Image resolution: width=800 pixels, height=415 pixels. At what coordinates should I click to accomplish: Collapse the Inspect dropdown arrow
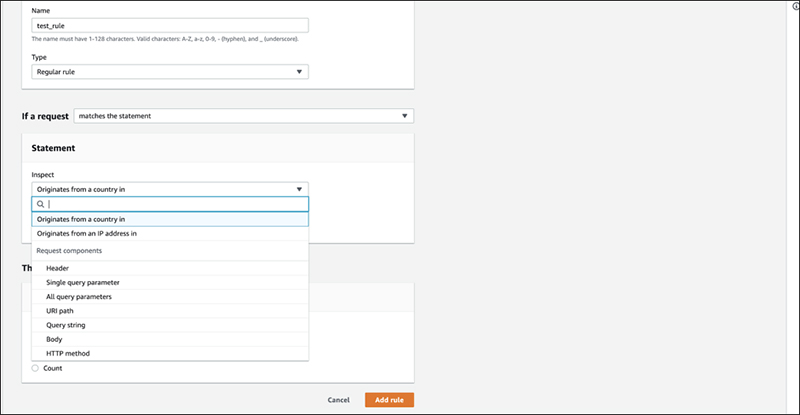pos(299,189)
